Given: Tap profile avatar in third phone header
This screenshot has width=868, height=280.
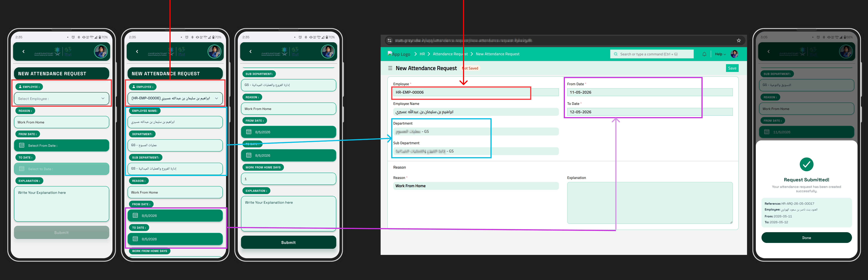Looking at the screenshot, I should pyautogui.click(x=328, y=52).
